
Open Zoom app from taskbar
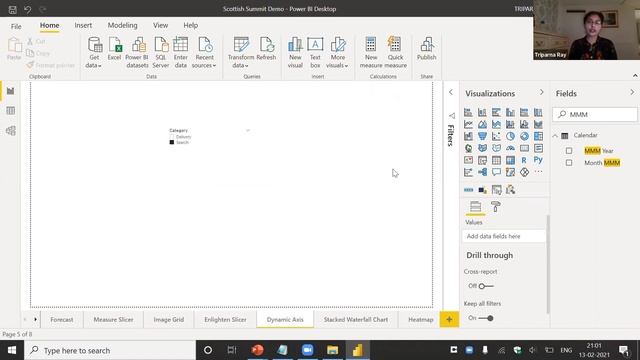[x=307, y=350]
